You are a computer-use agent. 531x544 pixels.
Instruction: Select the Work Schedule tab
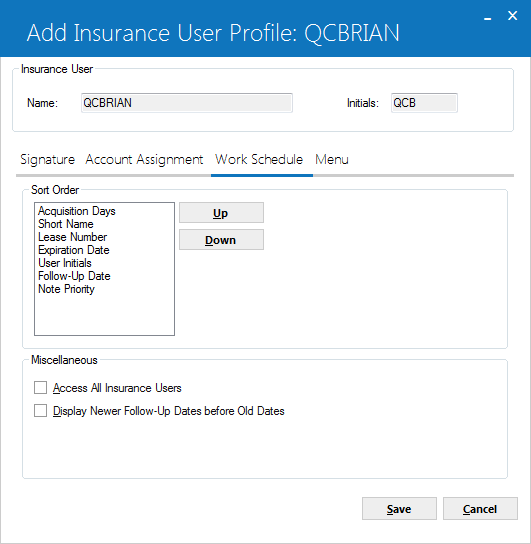(x=259, y=160)
